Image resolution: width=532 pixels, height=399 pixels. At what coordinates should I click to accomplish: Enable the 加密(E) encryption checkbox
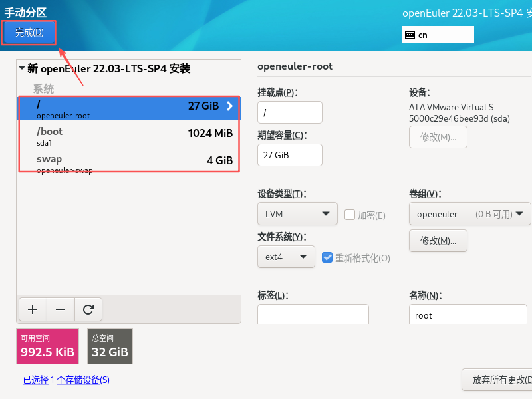350,215
